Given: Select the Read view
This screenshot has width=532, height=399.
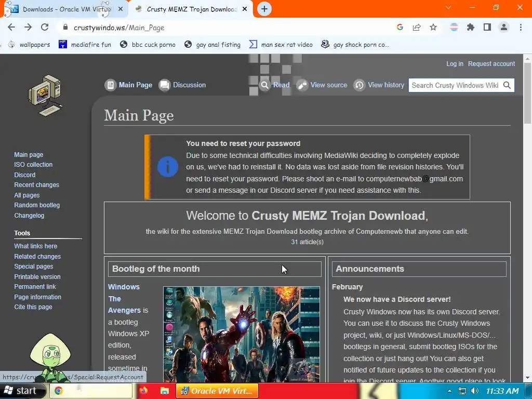Looking at the screenshot, I should 274,85.
